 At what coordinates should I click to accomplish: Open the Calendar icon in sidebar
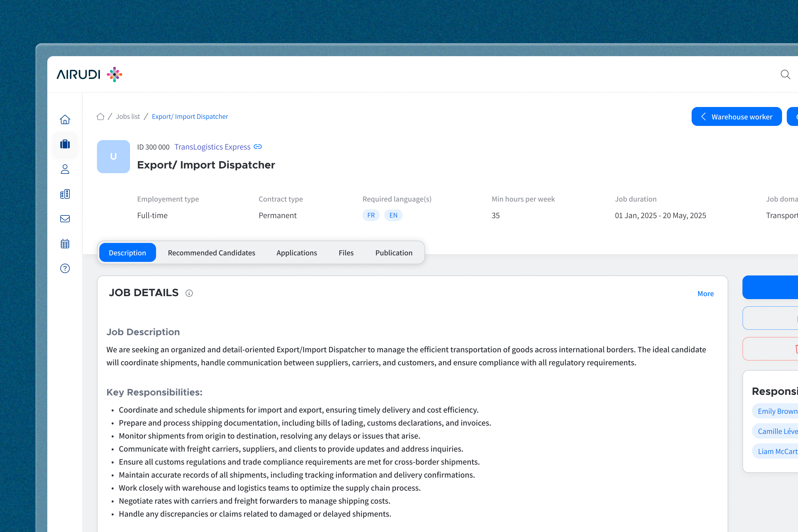point(65,244)
